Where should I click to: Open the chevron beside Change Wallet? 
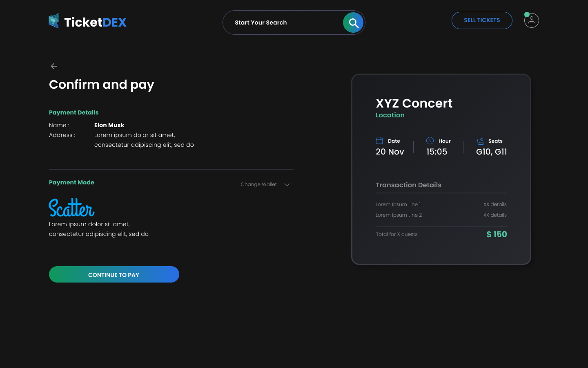(287, 184)
